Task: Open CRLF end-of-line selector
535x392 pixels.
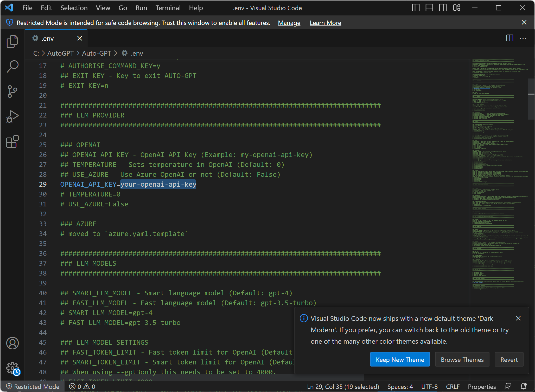Action: coord(453,387)
